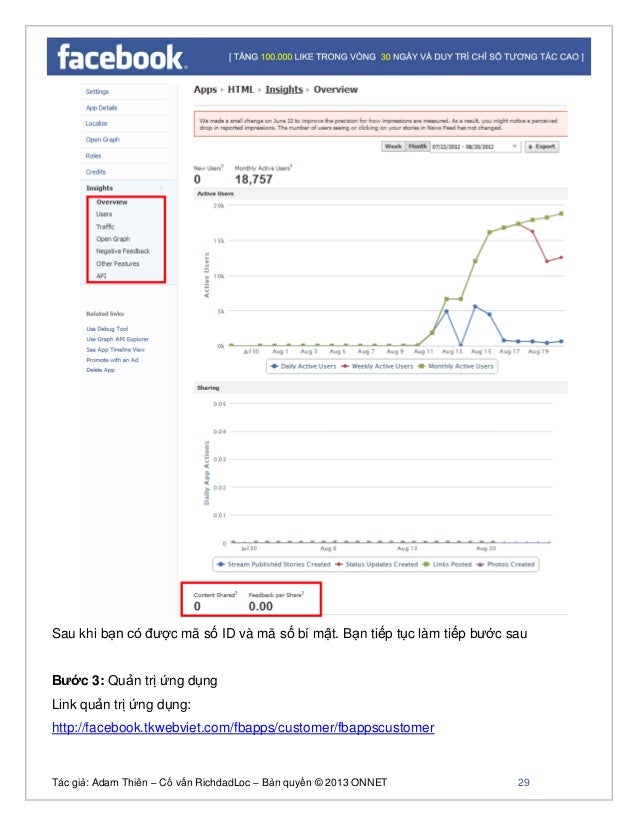Open the Roles sidebar link
This screenshot has width=638, height=826.
(93, 156)
